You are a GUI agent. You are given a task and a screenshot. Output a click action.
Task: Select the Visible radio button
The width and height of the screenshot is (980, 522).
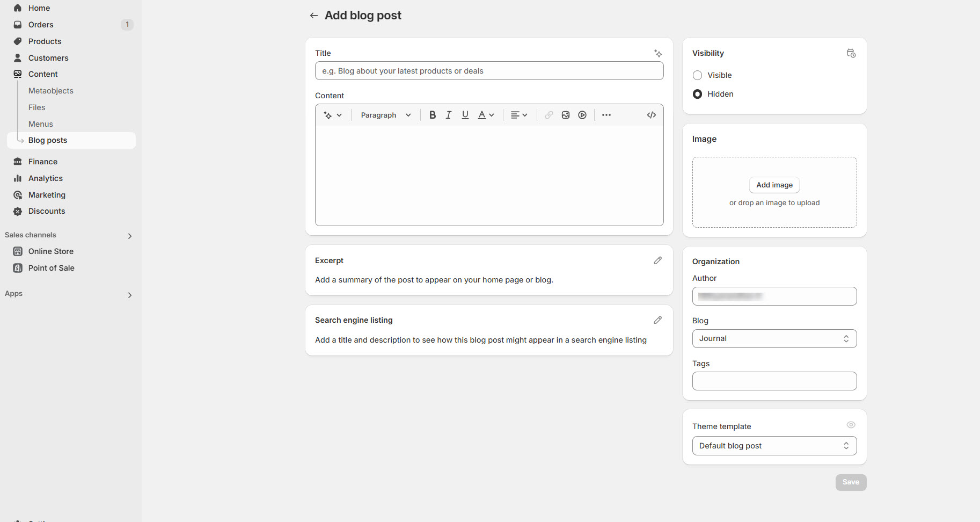click(x=698, y=75)
